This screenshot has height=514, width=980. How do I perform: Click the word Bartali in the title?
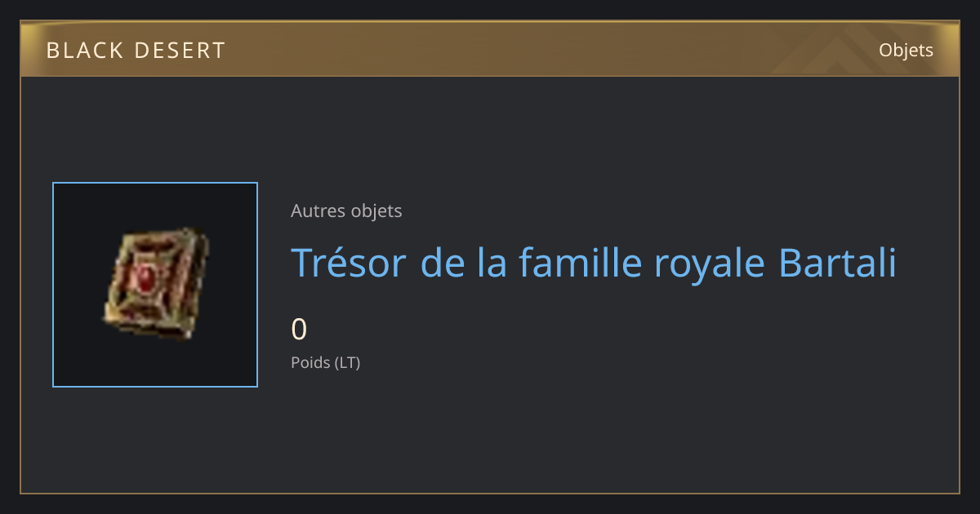[x=837, y=263]
